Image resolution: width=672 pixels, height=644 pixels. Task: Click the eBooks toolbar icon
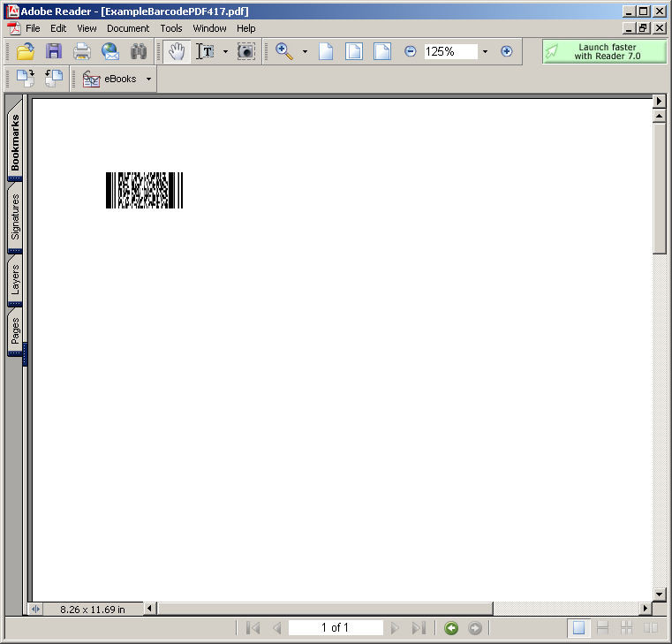tap(91, 80)
